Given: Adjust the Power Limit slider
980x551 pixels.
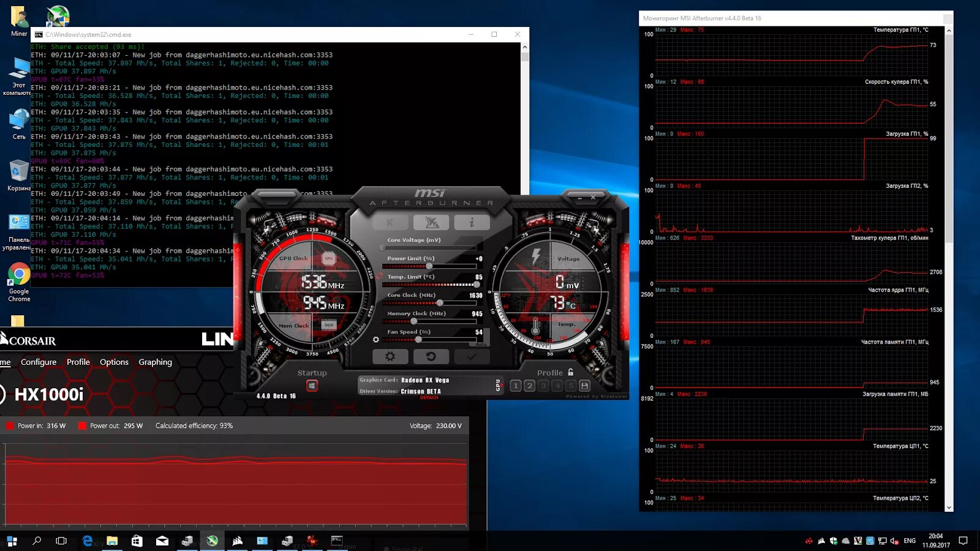Looking at the screenshot, I should pyautogui.click(x=429, y=266).
